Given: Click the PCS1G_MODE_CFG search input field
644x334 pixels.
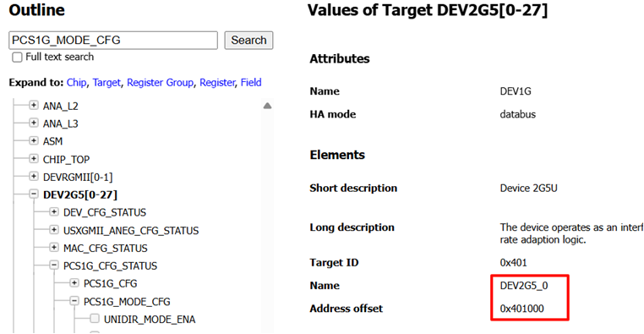Looking at the screenshot, I should 113,41.
